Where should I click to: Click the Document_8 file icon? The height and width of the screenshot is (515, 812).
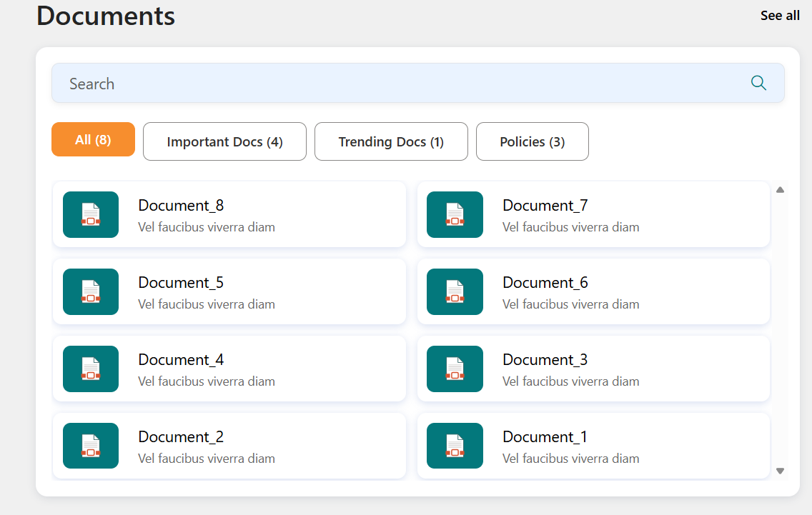point(91,214)
